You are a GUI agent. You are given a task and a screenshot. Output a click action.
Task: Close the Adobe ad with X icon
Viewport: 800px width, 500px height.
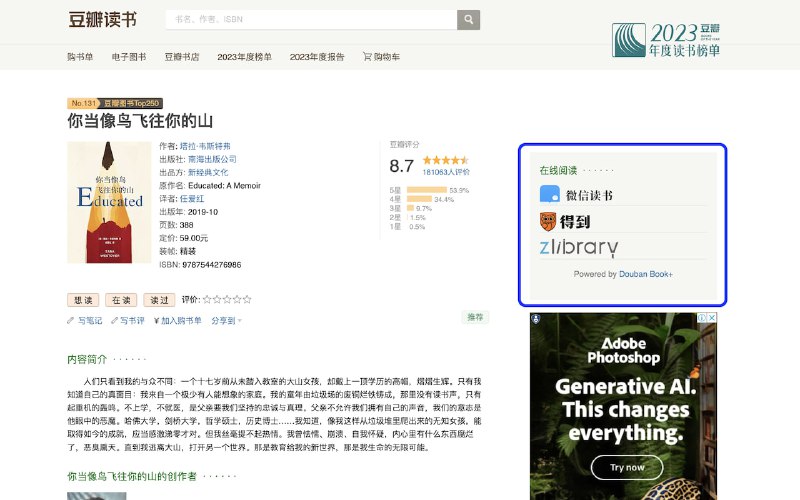pyautogui.click(x=711, y=319)
